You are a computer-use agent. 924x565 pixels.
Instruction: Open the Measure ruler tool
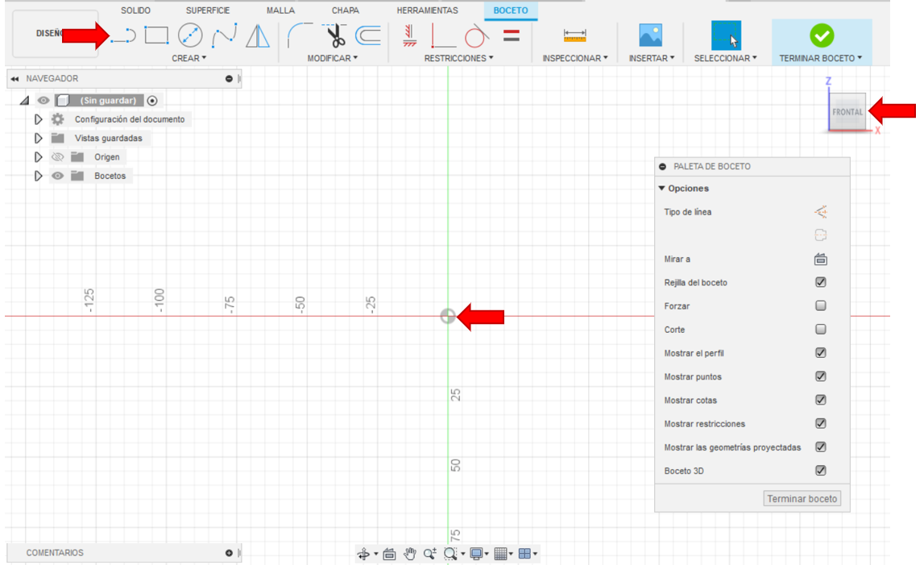click(x=574, y=35)
